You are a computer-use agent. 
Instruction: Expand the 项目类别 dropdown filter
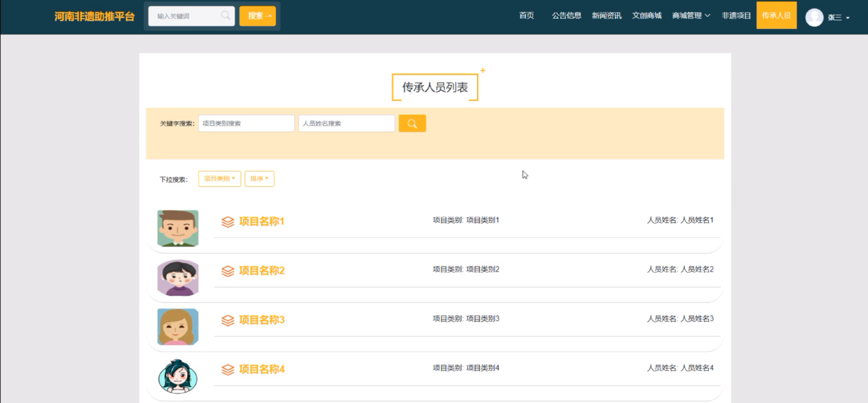[219, 179]
